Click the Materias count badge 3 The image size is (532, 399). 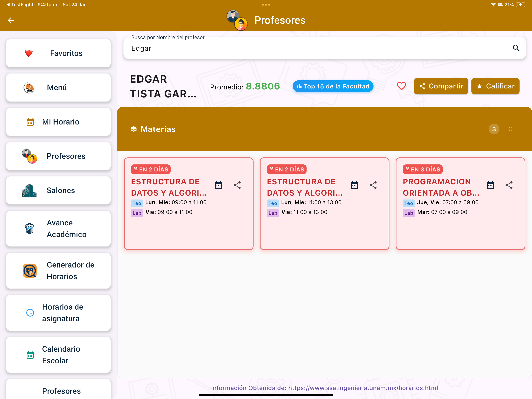494,129
